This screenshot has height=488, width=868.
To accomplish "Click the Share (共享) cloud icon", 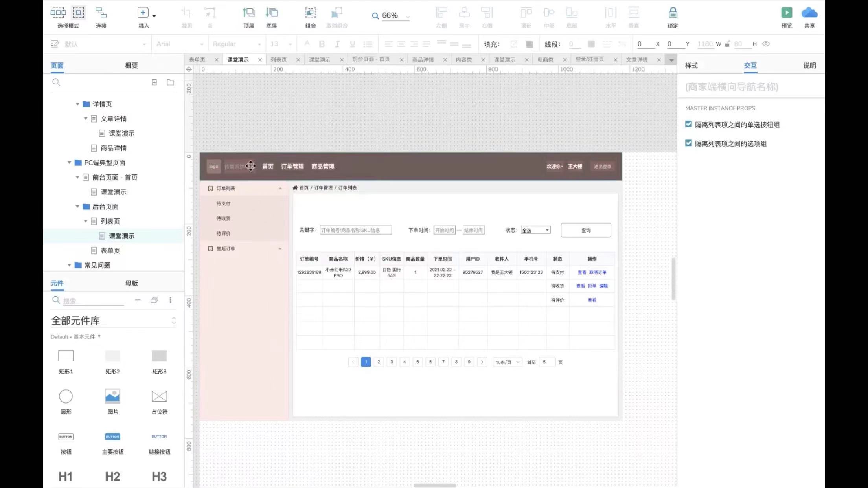I will [x=809, y=13].
